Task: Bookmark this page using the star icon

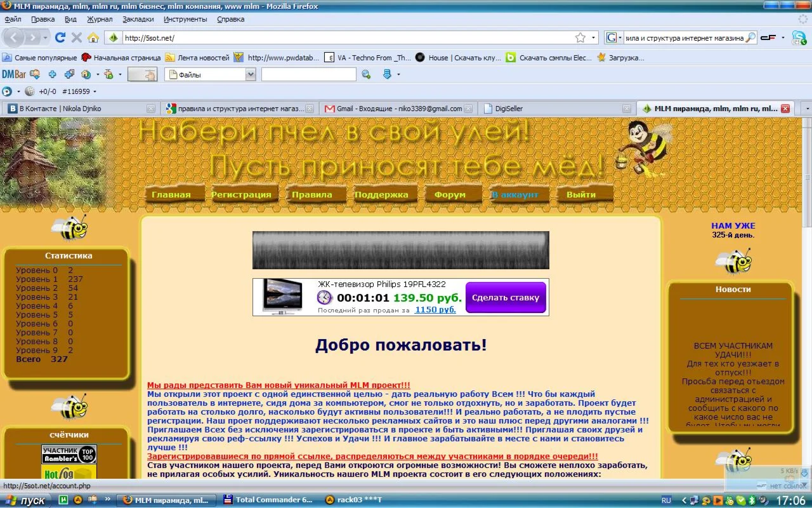Action: point(581,37)
